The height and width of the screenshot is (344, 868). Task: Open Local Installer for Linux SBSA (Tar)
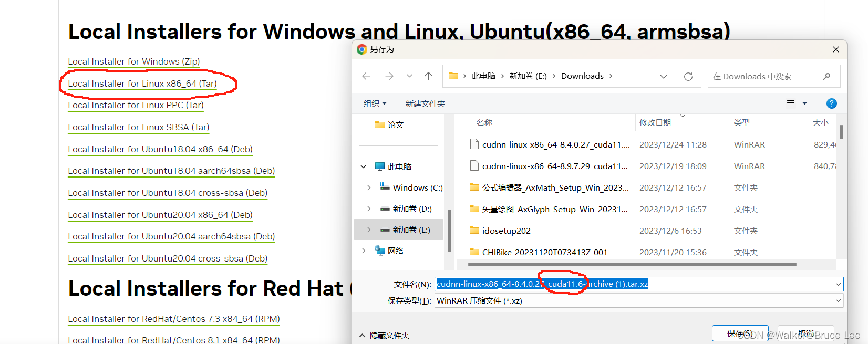click(139, 127)
